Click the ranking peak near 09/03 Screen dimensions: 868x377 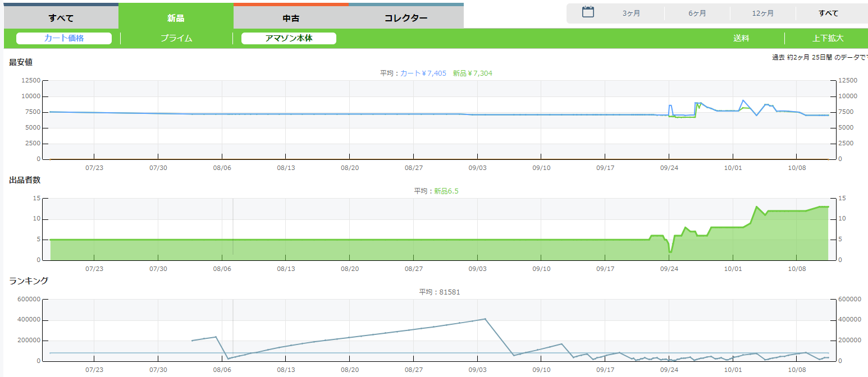485,319
